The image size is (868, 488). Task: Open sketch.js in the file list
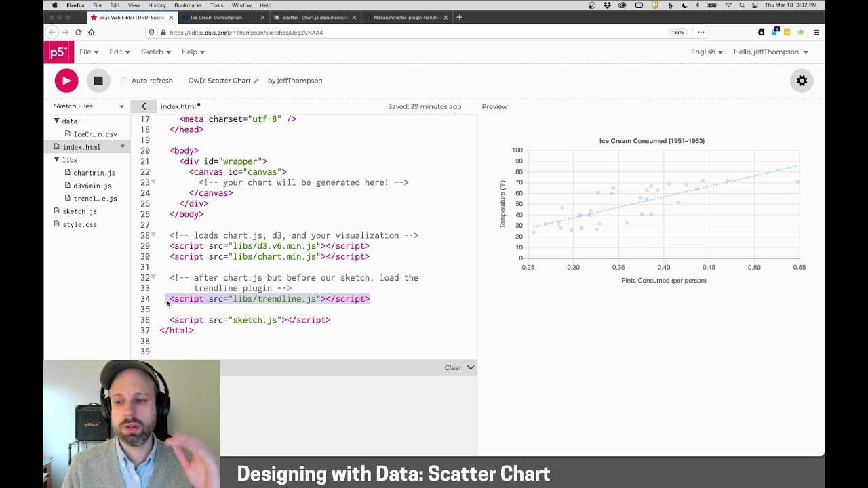click(x=75, y=211)
